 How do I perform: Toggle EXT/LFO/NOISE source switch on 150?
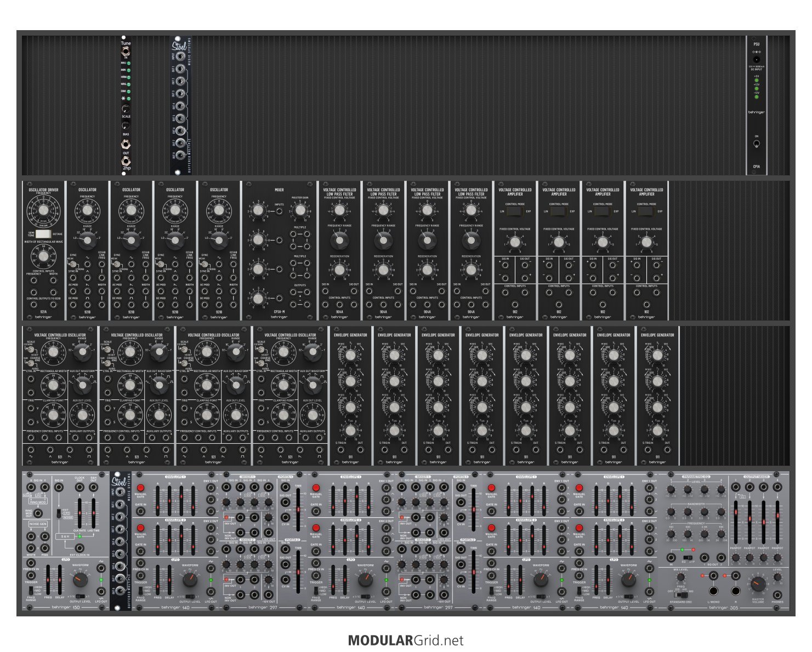59,513
